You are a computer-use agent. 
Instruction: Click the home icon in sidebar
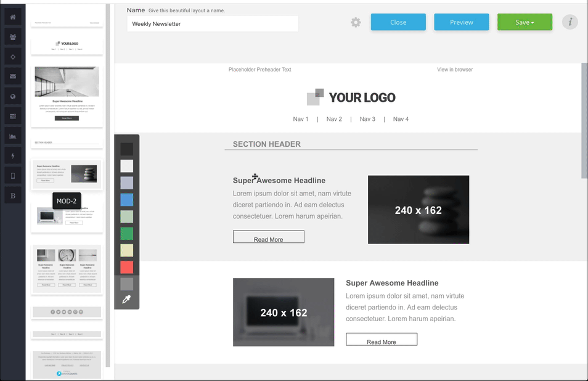click(x=13, y=17)
